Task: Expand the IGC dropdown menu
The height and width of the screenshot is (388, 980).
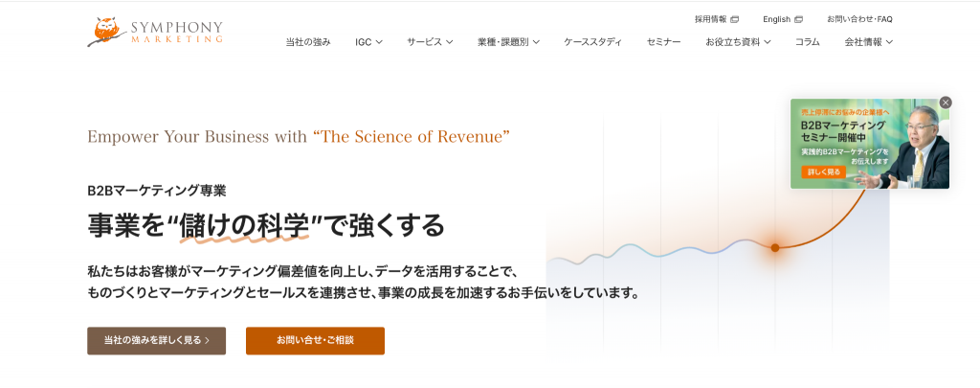Action: pyautogui.click(x=368, y=42)
